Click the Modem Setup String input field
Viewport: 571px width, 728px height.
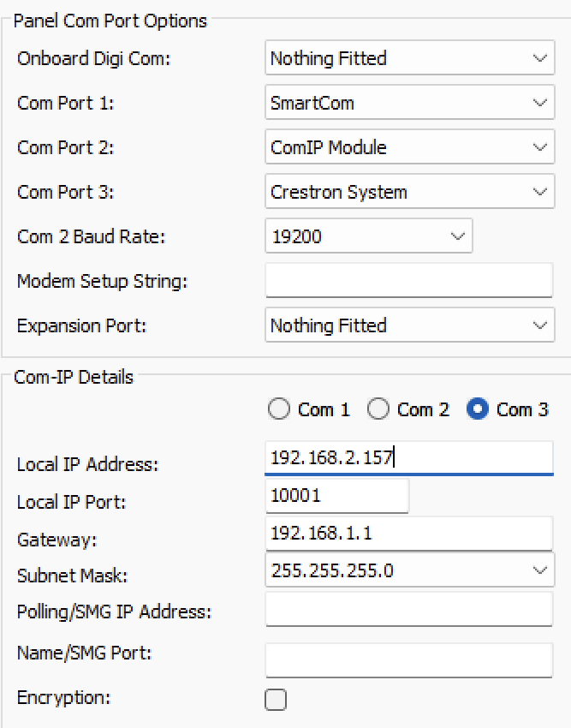[408, 280]
